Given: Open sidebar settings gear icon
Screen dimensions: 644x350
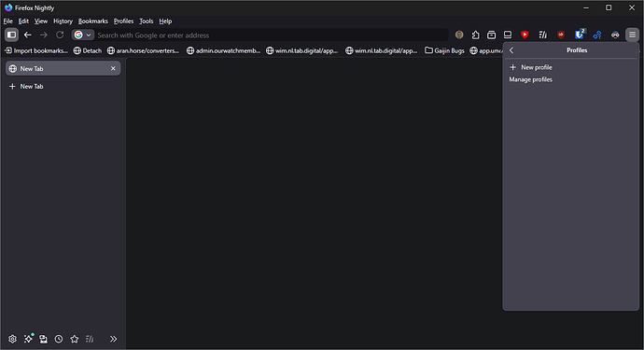Looking at the screenshot, I should [x=13, y=339].
